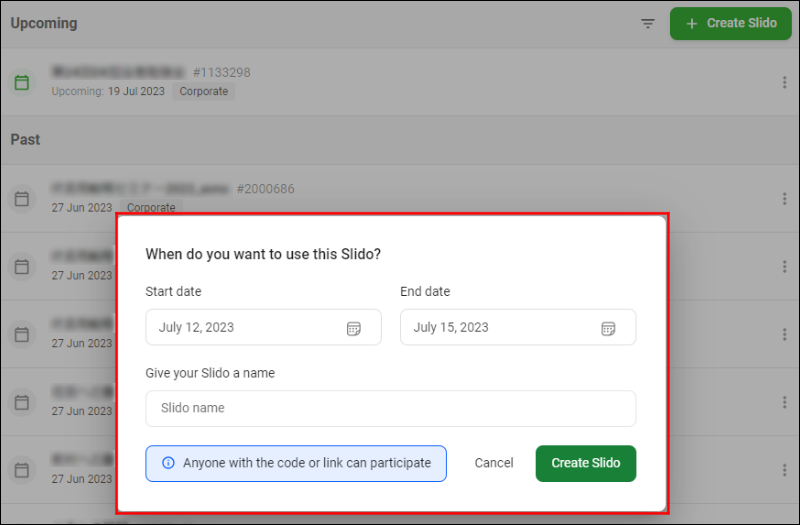
Task: Click the info icon in participation notice
Action: [x=168, y=463]
